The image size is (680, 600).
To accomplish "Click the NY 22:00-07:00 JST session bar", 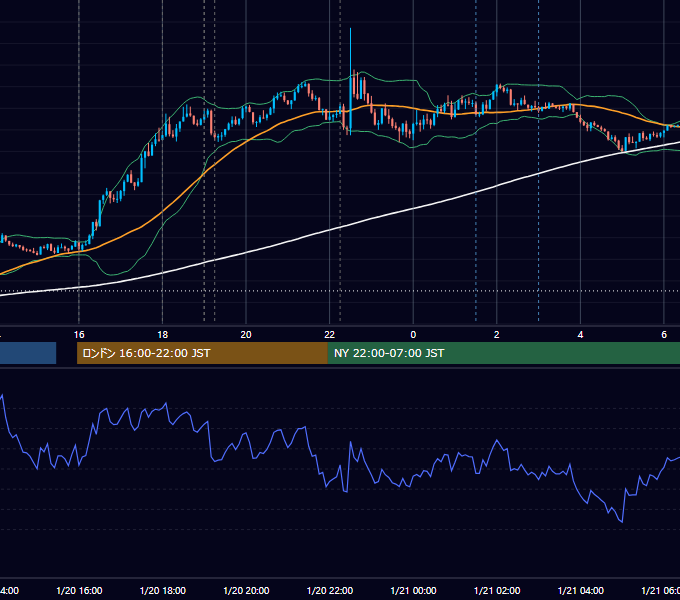I will [x=503, y=353].
